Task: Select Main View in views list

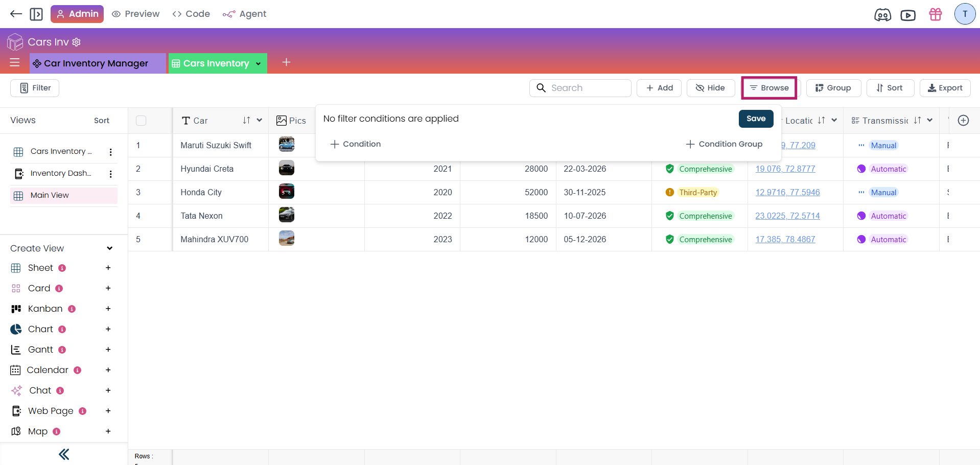Action: 50,195
